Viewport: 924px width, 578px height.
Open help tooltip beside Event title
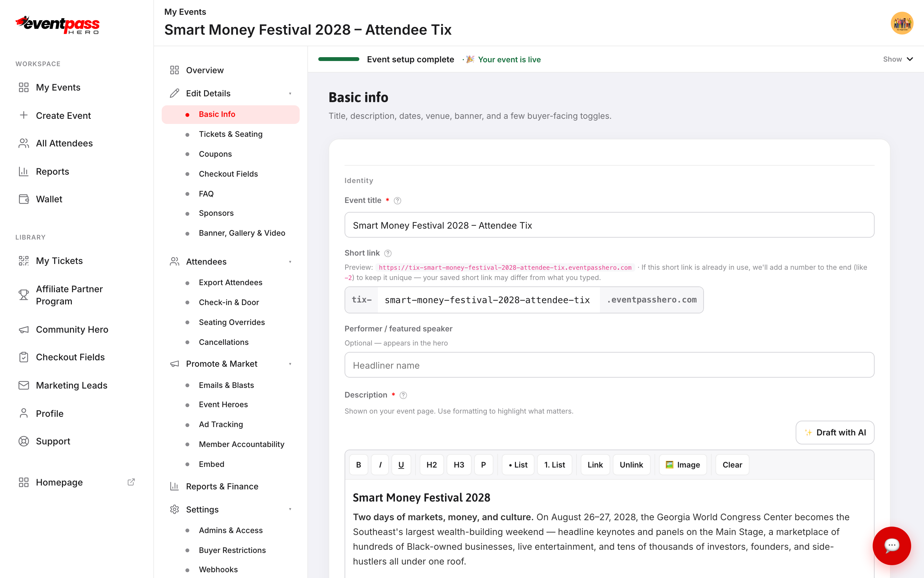point(398,201)
